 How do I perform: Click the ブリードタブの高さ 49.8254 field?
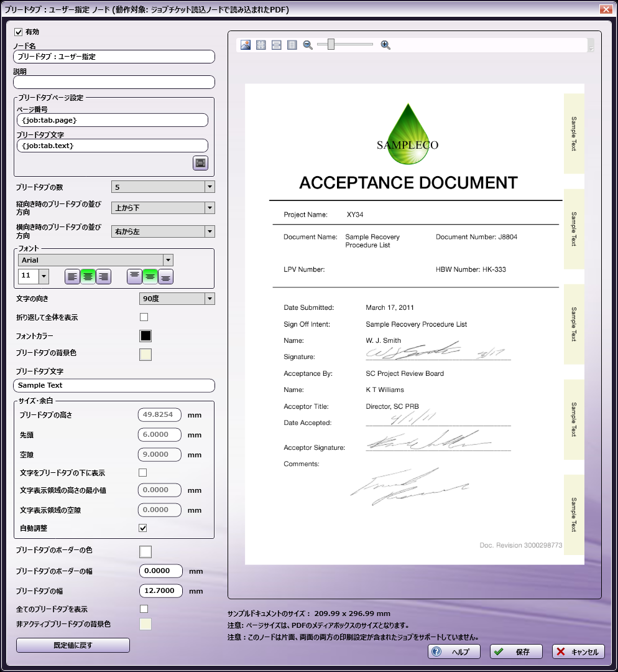160,415
